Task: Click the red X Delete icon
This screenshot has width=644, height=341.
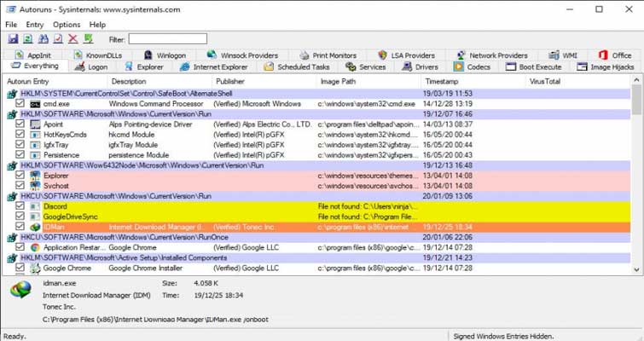Action: [x=73, y=39]
